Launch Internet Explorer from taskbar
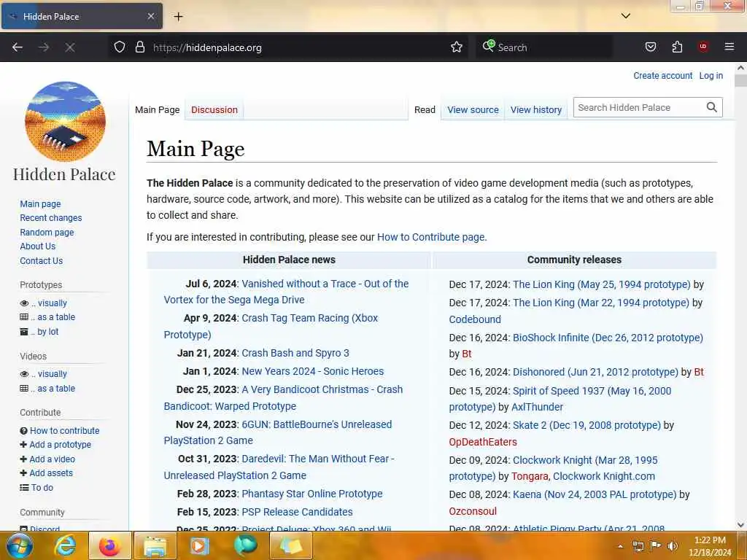 [65, 545]
